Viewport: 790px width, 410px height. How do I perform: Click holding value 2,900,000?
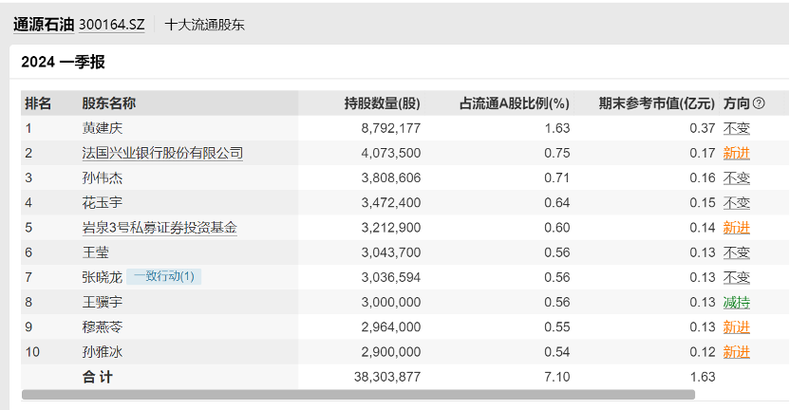click(391, 352)
